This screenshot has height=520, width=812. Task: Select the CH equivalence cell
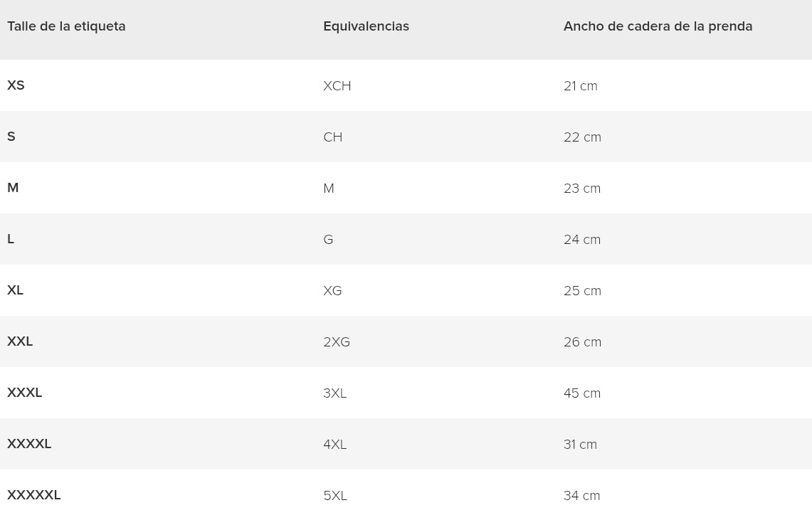(x=332, y=137)
